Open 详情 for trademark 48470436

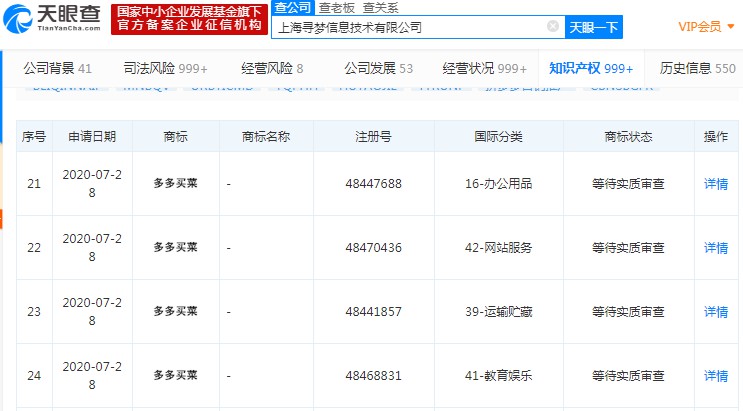716,247
